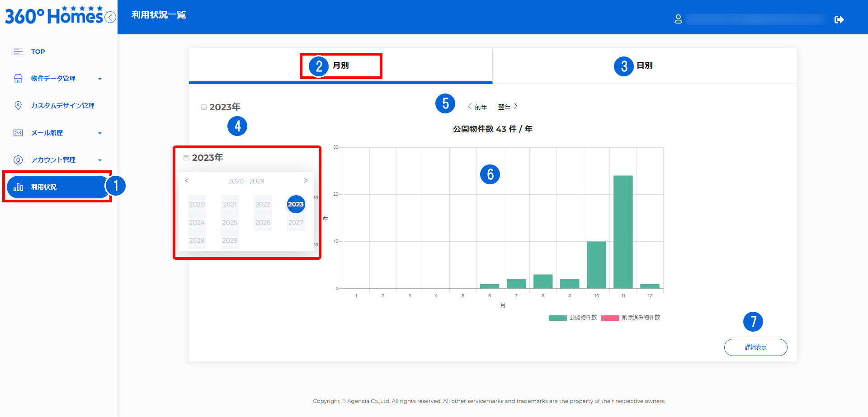Click the カスタムデザイン管理 pin icon
Viewport: 868px width, 417px height.
(18, 106)
